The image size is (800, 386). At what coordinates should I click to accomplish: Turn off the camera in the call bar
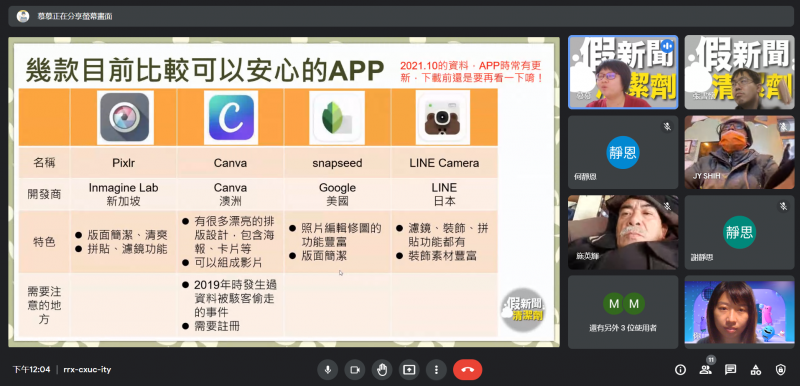(x=355, y=370)
